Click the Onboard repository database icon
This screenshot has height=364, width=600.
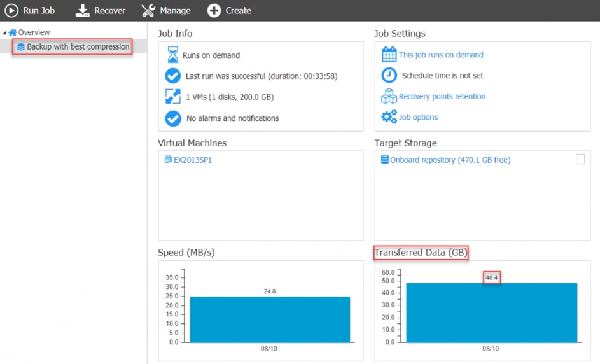pos(385,160)
